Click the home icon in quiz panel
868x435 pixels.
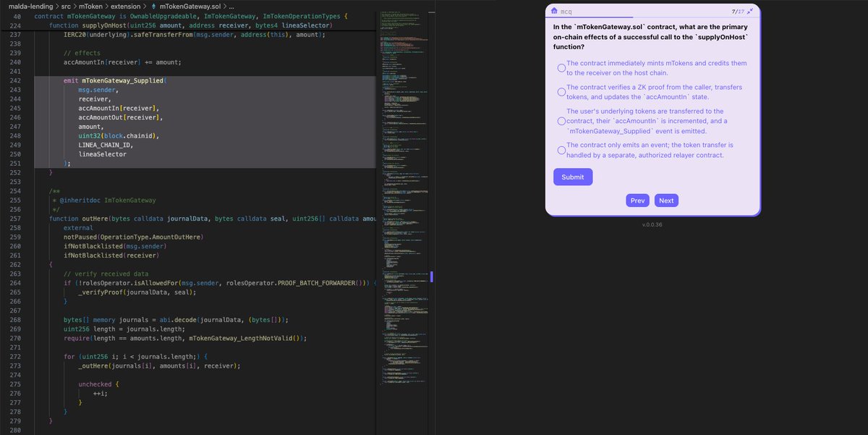click(x=555, y=11)
